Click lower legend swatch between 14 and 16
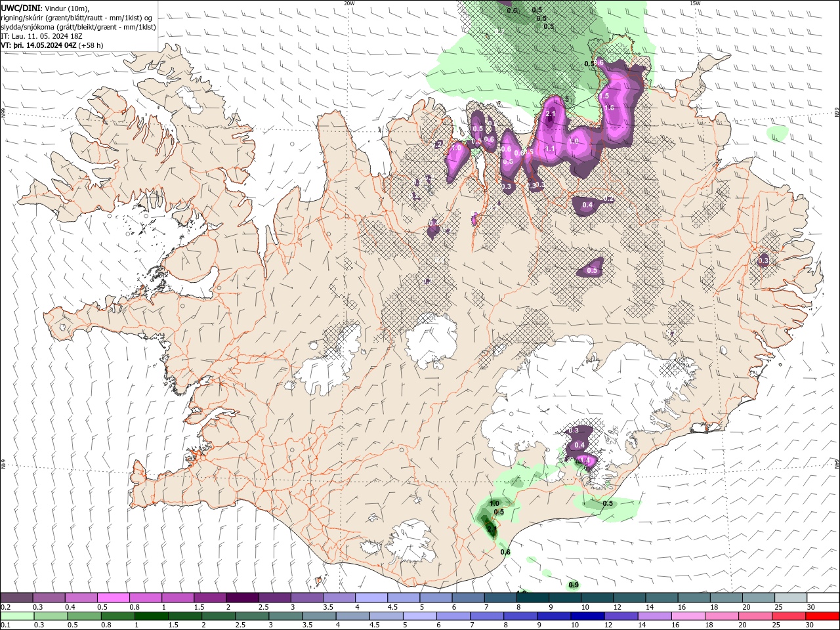 (x=656, y=616)
